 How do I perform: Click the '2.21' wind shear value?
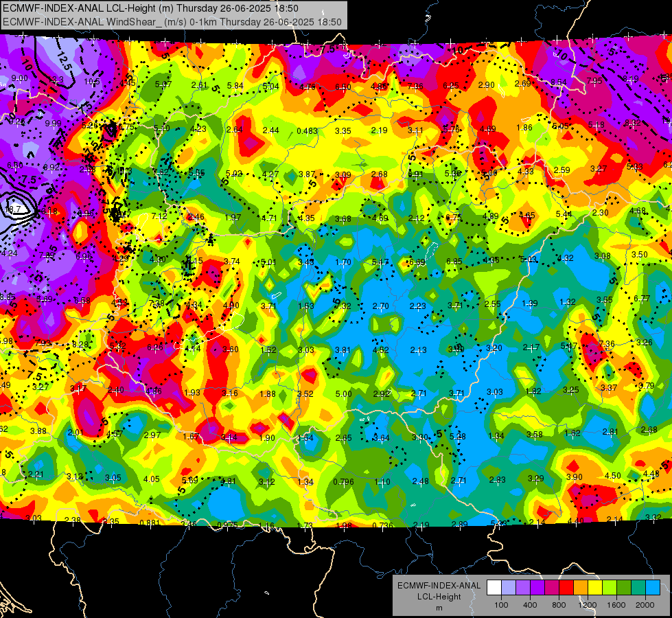36,474
